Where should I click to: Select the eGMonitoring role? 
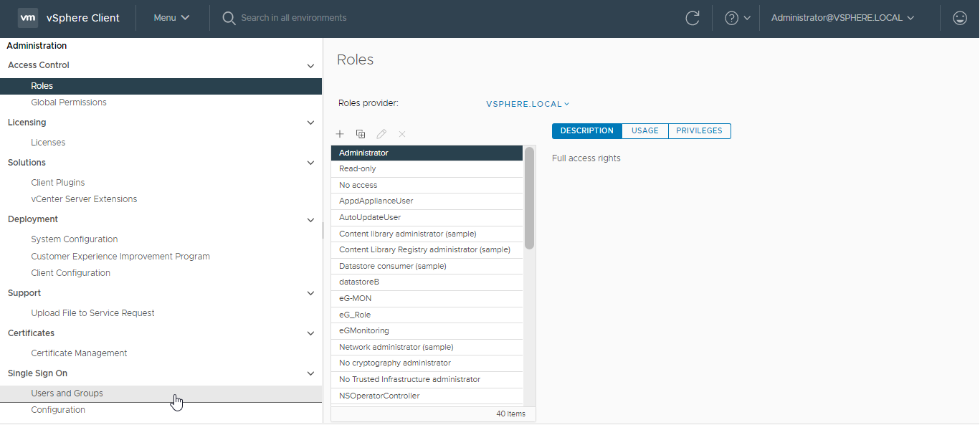coord(427,331)
